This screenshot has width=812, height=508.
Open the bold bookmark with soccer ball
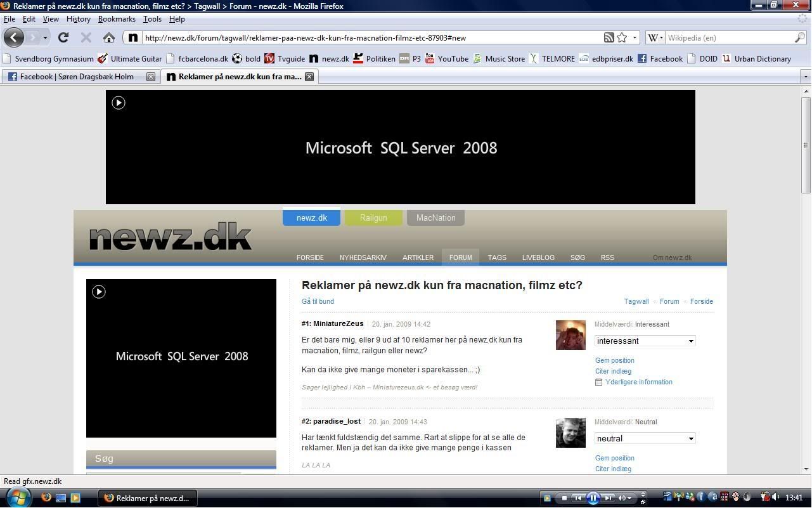click(246, 58)
